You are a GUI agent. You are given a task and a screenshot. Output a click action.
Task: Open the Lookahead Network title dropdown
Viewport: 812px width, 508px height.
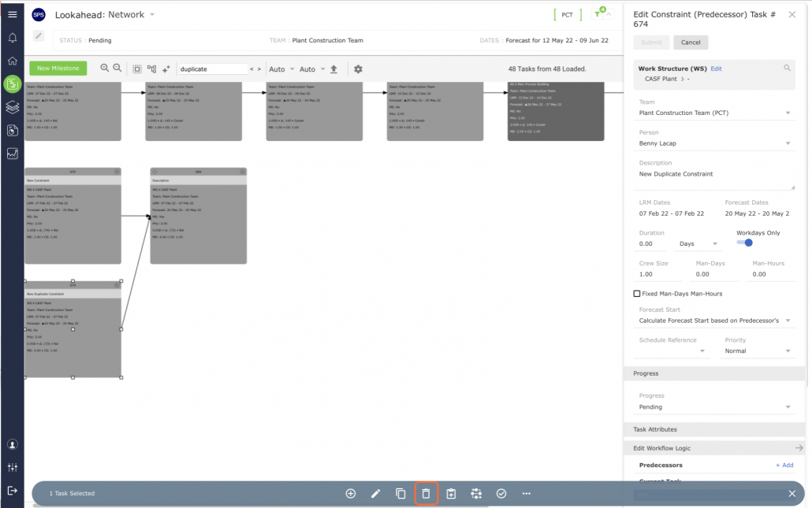tap(152, 14)
